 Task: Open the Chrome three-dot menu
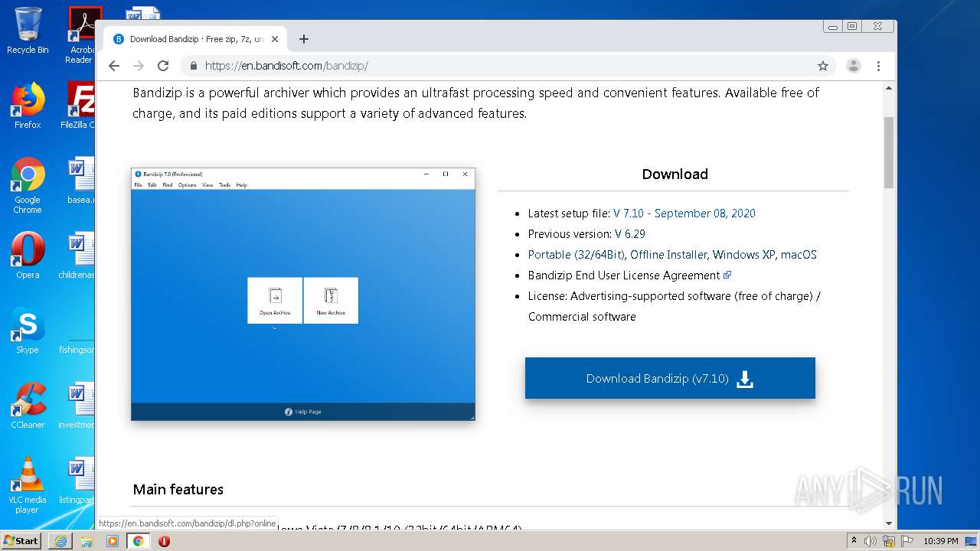tap(879, 66)
